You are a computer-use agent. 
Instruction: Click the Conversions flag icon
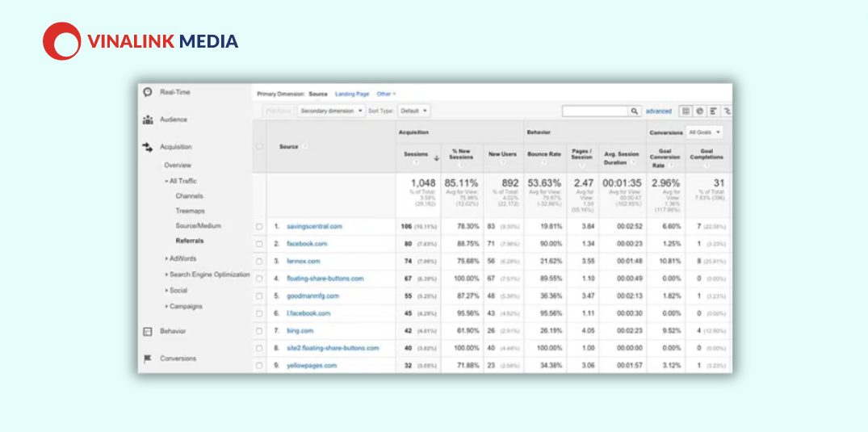coord(147,359)
